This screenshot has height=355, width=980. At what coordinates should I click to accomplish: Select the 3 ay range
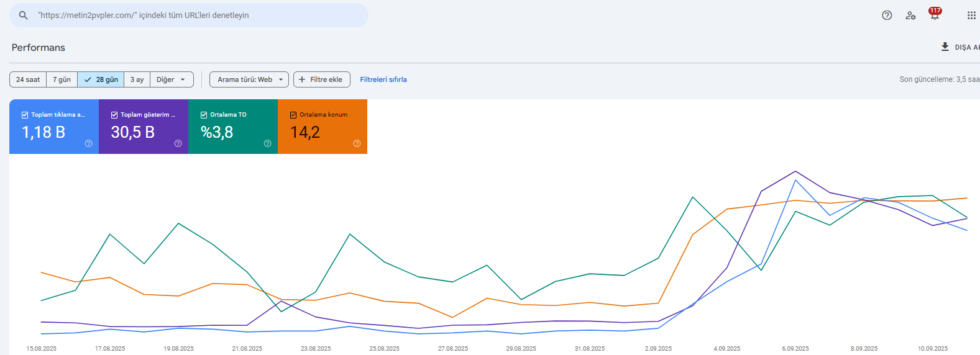coord(137,79)
